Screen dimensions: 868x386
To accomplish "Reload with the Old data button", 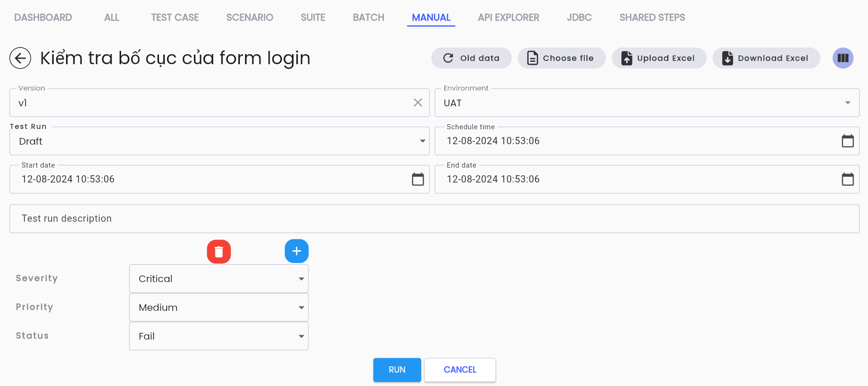I will point(471,58).
